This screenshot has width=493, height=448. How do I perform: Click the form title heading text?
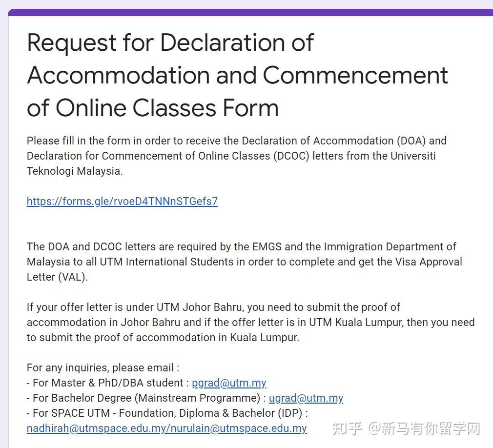click(x=237, y=76)
